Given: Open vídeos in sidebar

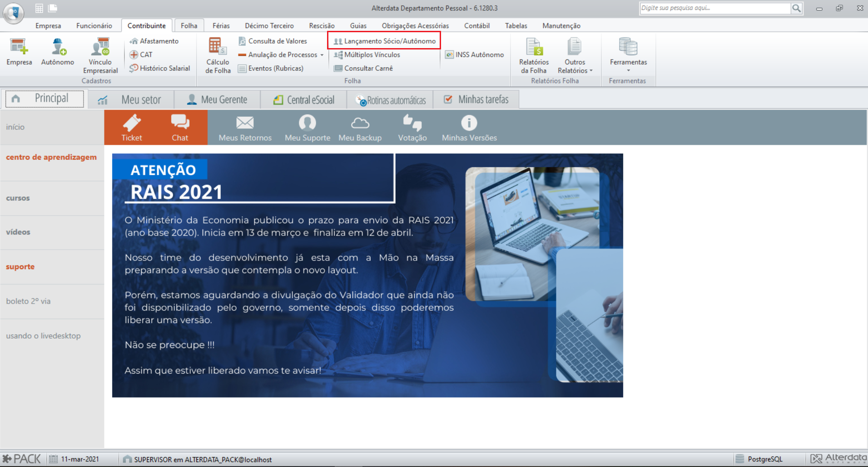Looking at the screenshot, I should point(18,232).
